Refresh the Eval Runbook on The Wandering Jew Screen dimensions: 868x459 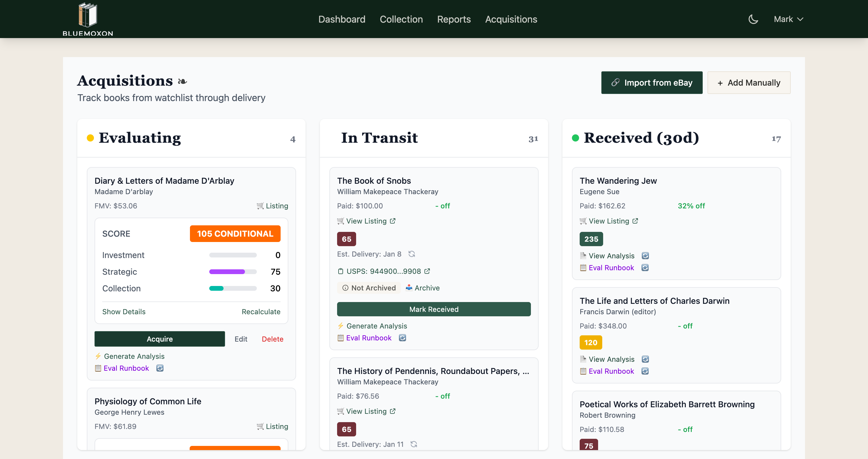[x=645, y=268]
